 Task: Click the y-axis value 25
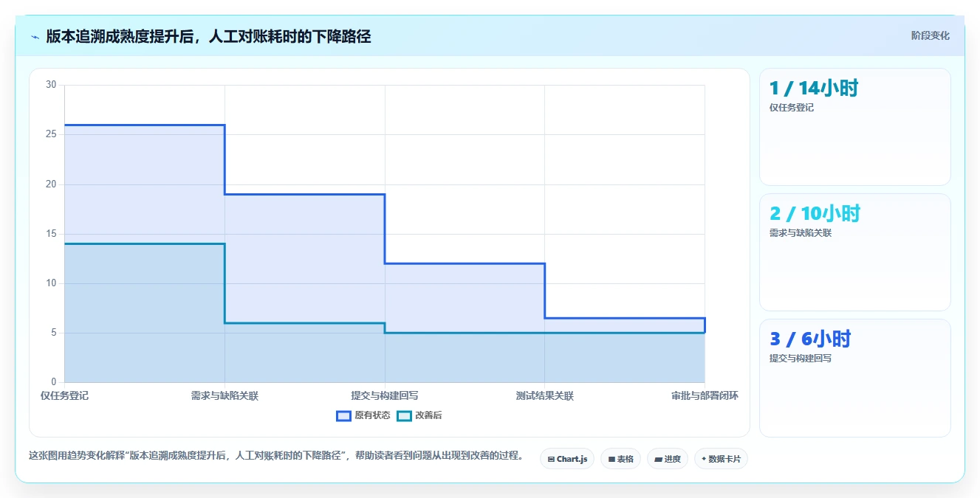[x=51, y=134]
